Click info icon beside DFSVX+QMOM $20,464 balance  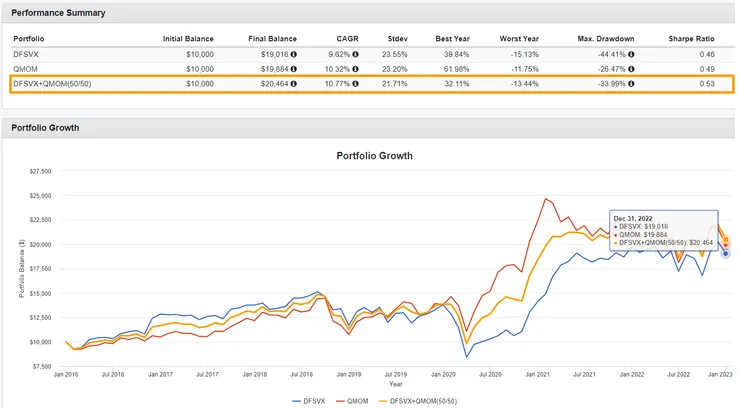tap(294, 85)
